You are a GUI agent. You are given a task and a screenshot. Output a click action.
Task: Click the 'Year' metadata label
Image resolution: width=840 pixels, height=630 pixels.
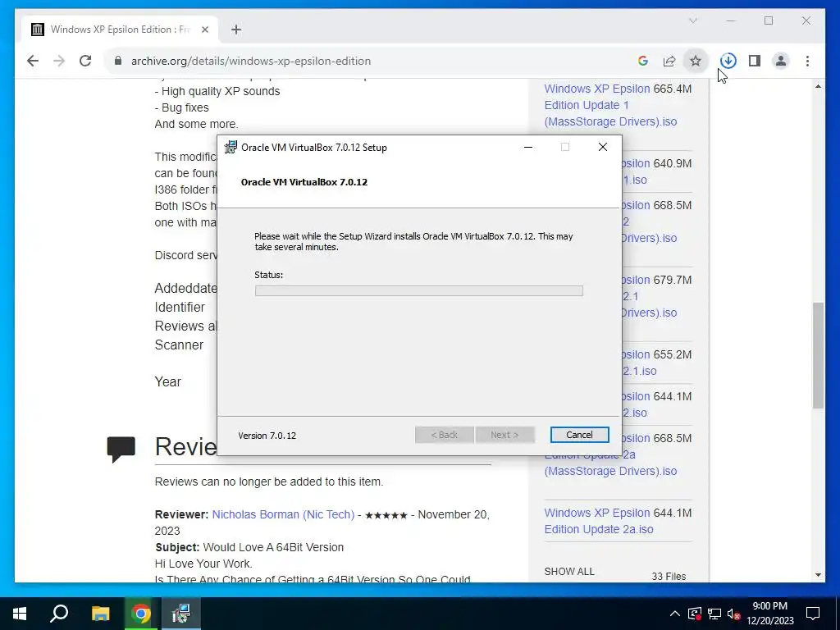pyautogui.click(x=168, y=382)
